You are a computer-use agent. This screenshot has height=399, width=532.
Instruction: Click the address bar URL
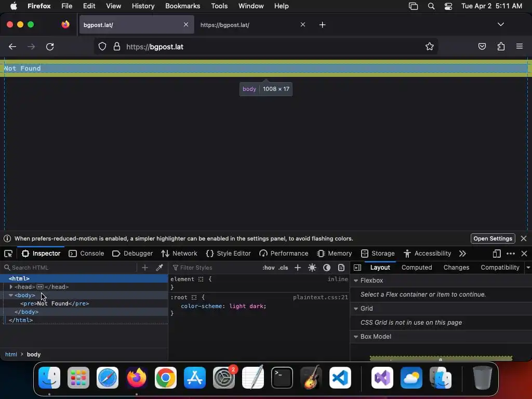(x=155, y=47)
